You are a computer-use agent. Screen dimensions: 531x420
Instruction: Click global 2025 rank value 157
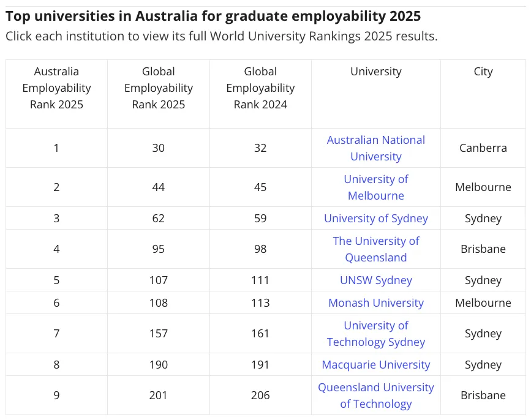pos(158,334)
